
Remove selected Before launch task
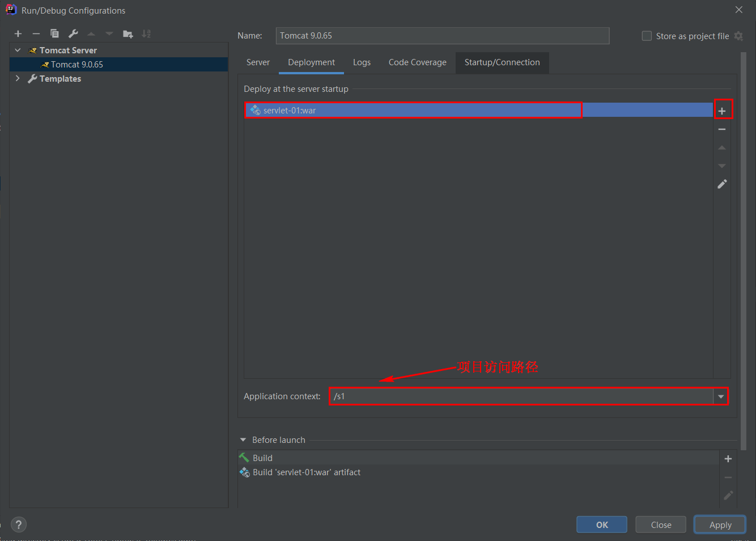(x=728, y=477)
